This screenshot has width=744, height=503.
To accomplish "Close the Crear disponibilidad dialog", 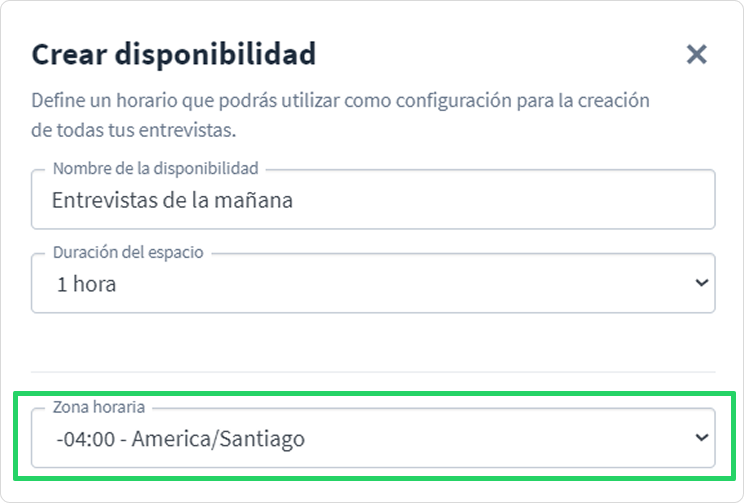I will pyautogui.click(x=697, y=54).
